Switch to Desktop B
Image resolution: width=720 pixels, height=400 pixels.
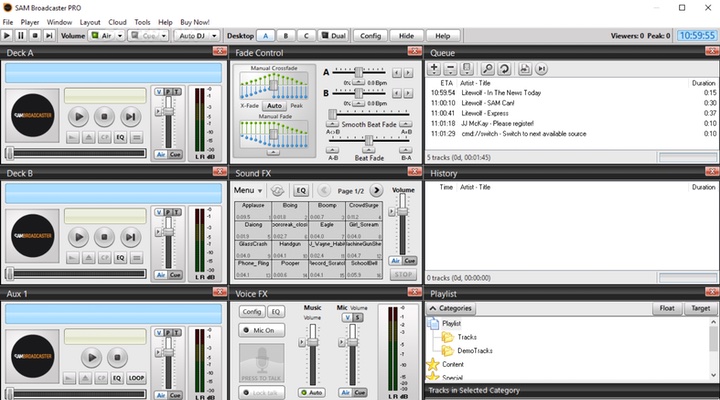pos(286,35)
